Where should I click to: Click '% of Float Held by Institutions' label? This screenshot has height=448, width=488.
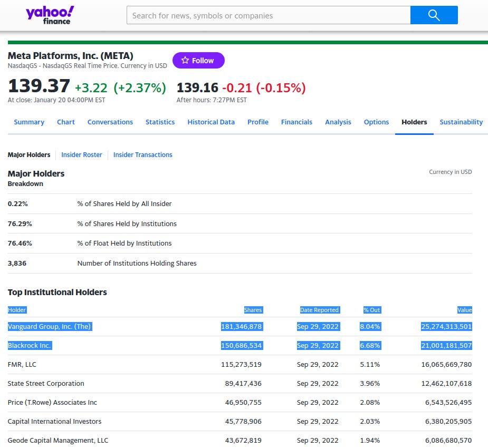pyautogui.click(x=125, y=243)
